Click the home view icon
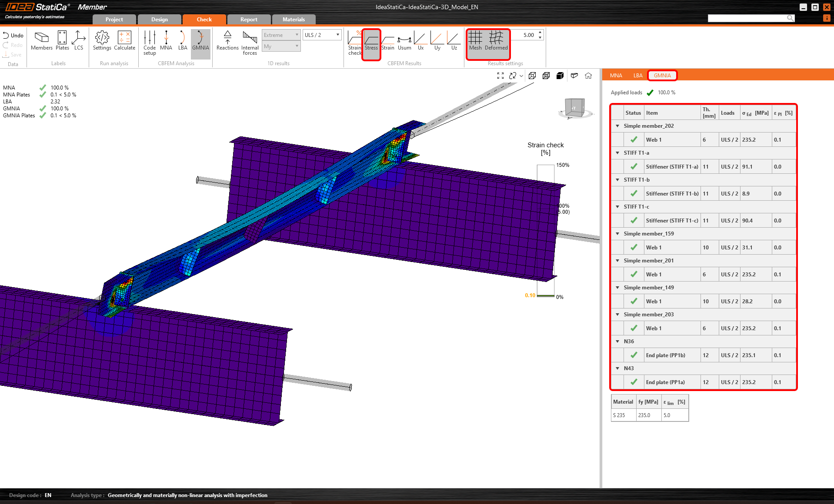Image resolution: width=834 pixels, height=504 pixels. coord(588,76)
